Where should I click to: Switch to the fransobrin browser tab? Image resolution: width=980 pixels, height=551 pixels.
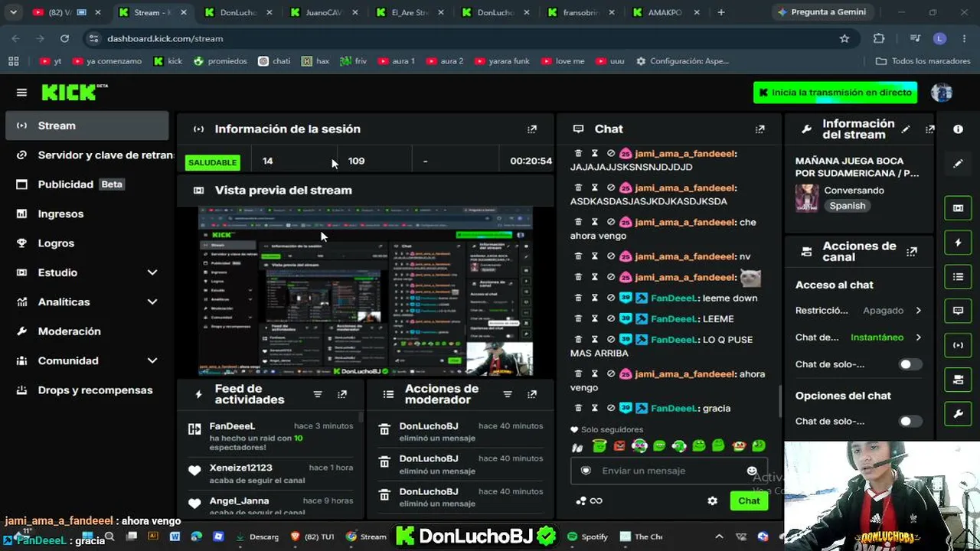tap(580, 12)
